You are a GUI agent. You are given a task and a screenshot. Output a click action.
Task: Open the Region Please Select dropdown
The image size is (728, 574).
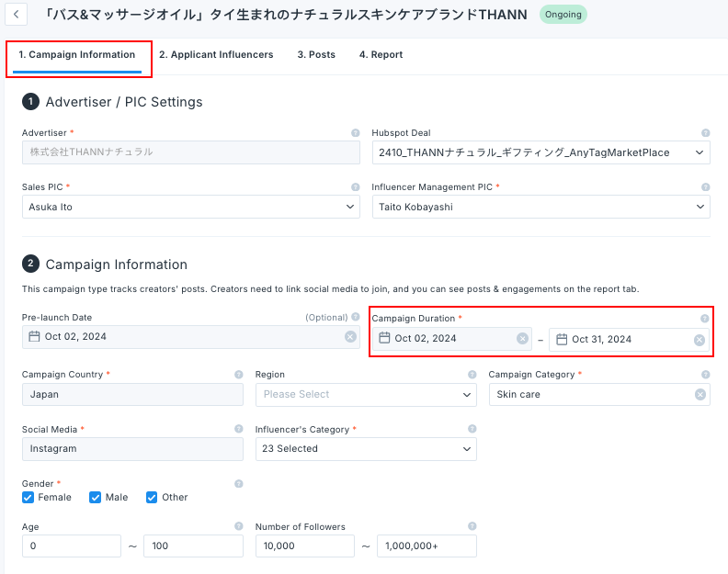tap(366, 394)
